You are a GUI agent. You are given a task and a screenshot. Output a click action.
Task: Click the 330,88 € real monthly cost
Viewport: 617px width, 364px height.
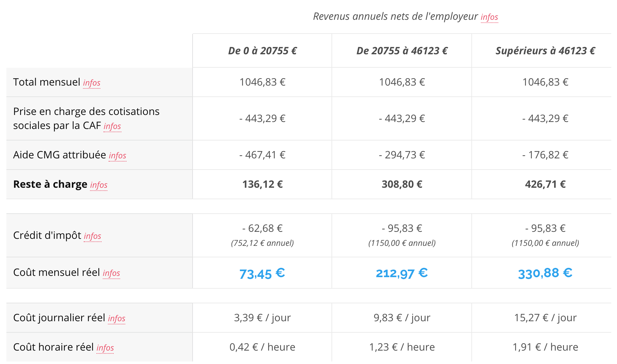point(545,273)
